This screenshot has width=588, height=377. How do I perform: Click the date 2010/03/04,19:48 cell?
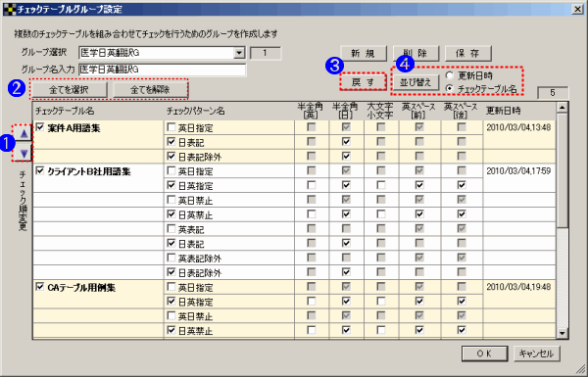click(519, 287)
